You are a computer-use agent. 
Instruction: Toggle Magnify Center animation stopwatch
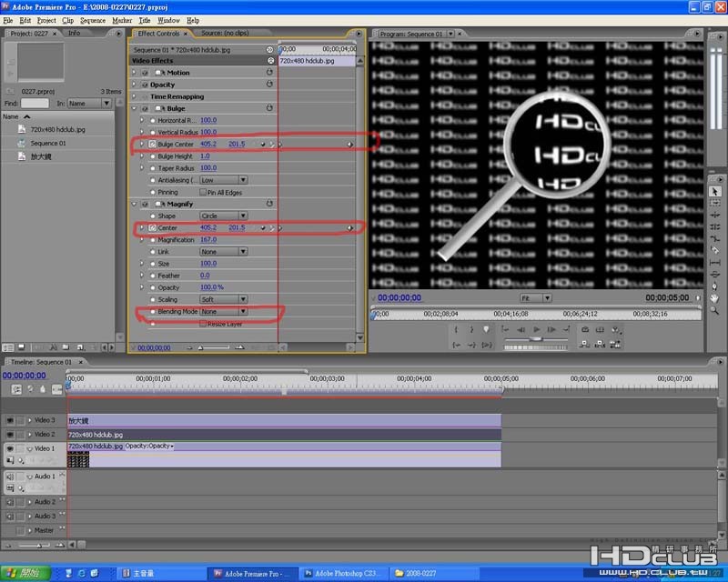pos(152,228)
